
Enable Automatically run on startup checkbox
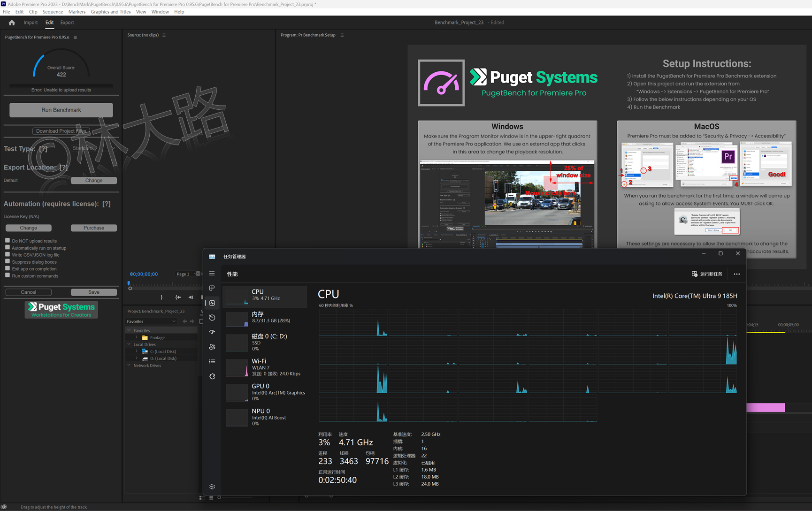(x=8, y=247)
